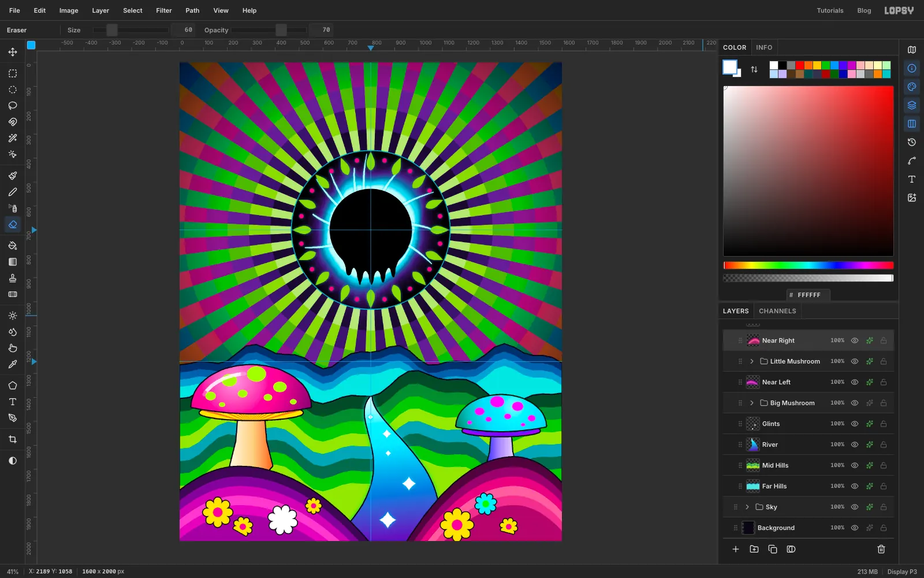Hide the Near Right layer
The image size is (924, 578).
pos(855,340)
